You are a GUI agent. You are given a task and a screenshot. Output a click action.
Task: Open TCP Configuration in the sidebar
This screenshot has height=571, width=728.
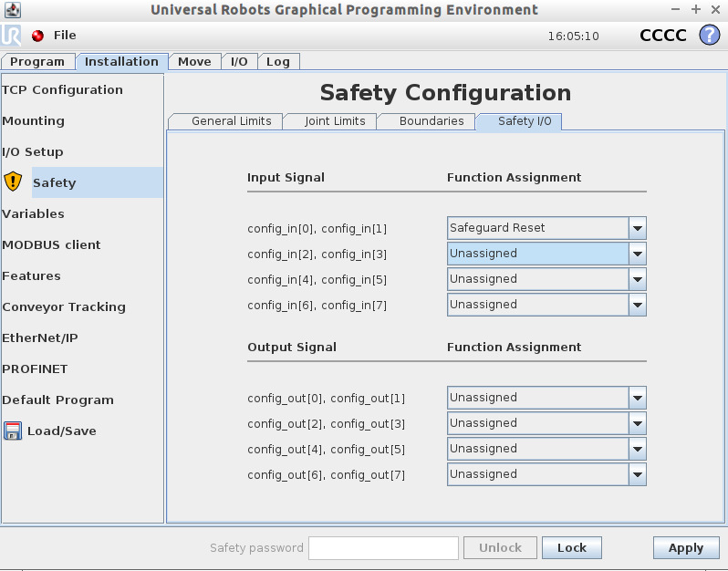[63, 89]
